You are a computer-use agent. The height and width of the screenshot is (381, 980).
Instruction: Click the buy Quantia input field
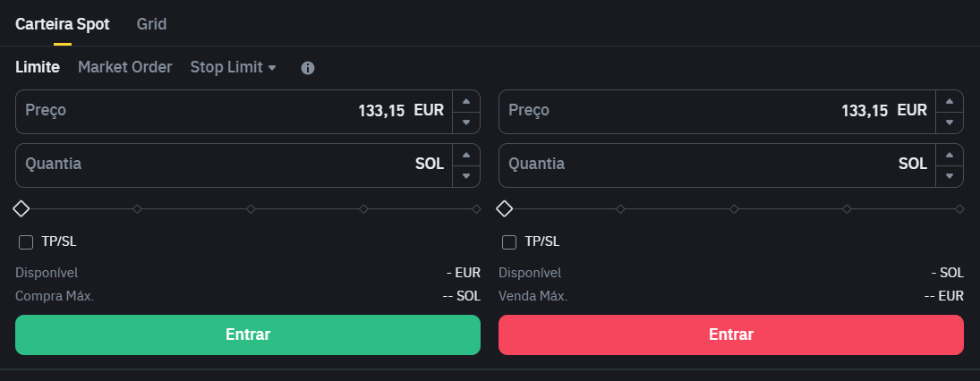tap(234, 165)
